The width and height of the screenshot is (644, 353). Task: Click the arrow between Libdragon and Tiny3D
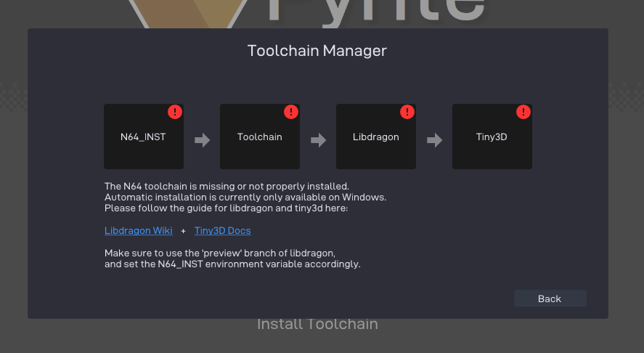coord(434,140)
